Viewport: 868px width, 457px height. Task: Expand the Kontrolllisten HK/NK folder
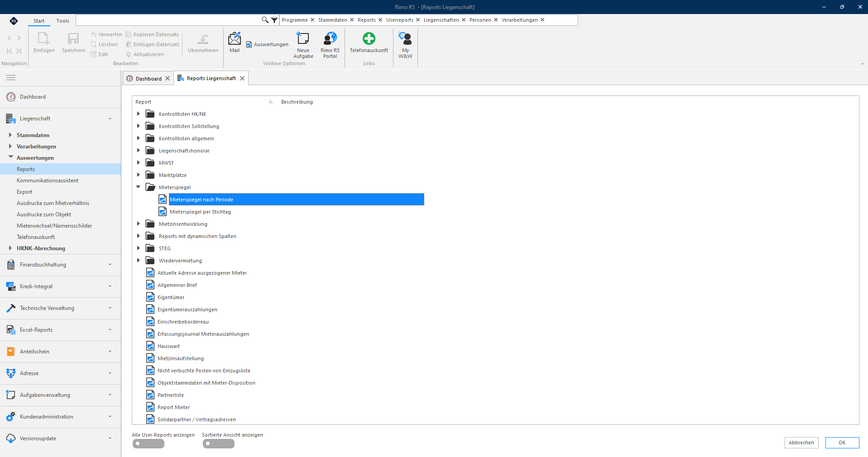point(139,114)
